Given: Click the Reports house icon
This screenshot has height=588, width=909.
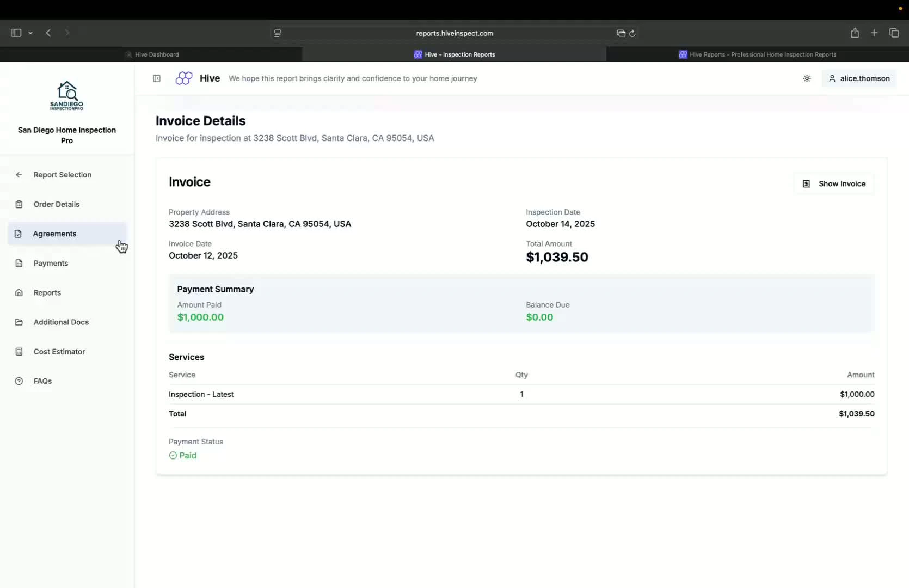Looking at the screenshot, I should point(19,292).
